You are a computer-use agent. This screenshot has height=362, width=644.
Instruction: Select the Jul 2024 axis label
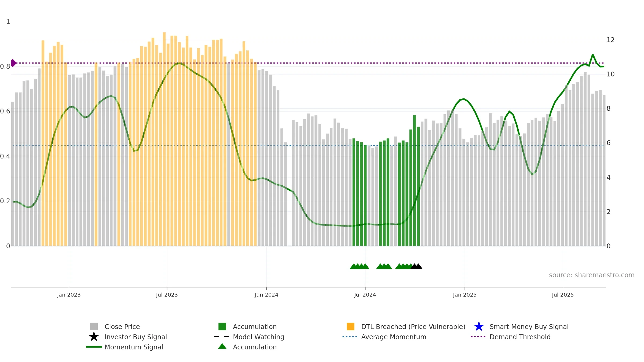365,295
